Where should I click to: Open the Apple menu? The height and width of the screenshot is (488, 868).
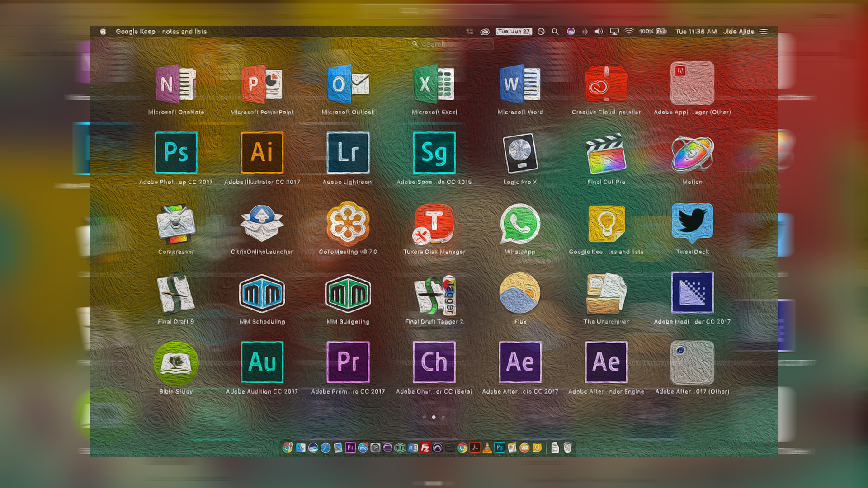103,32
